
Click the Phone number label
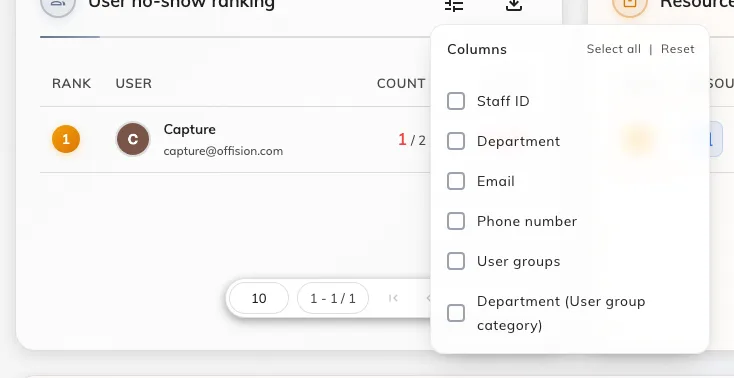[x=527, y=221]
